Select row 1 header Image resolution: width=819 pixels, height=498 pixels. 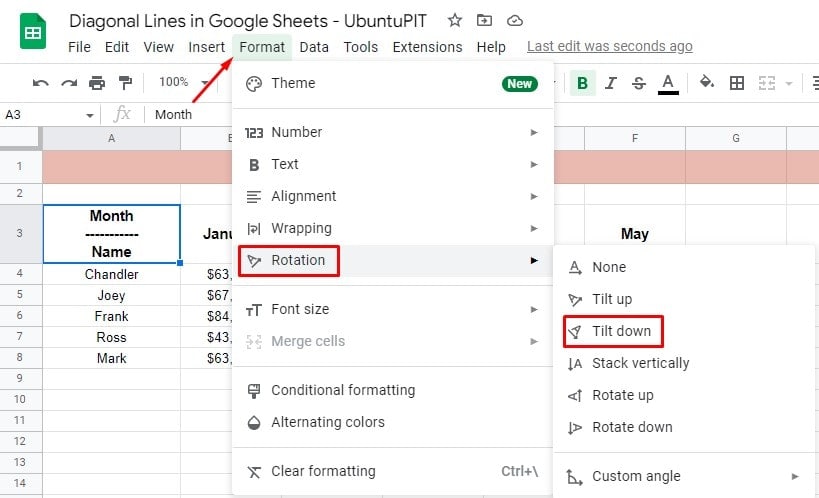(20, 167)
